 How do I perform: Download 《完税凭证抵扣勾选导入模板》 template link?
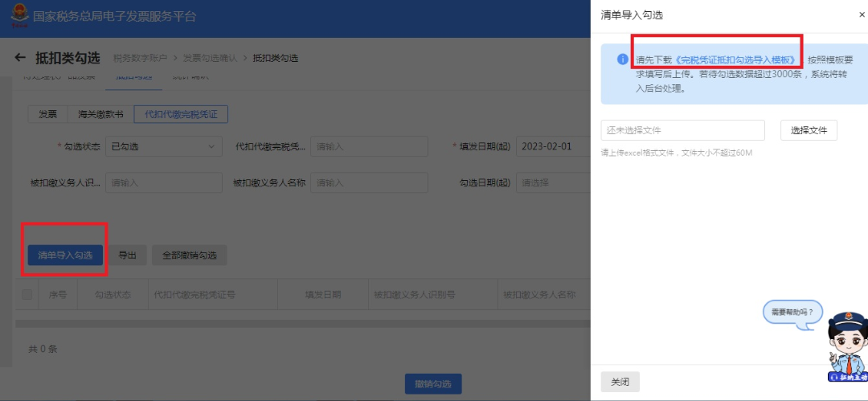click(737, 59)
